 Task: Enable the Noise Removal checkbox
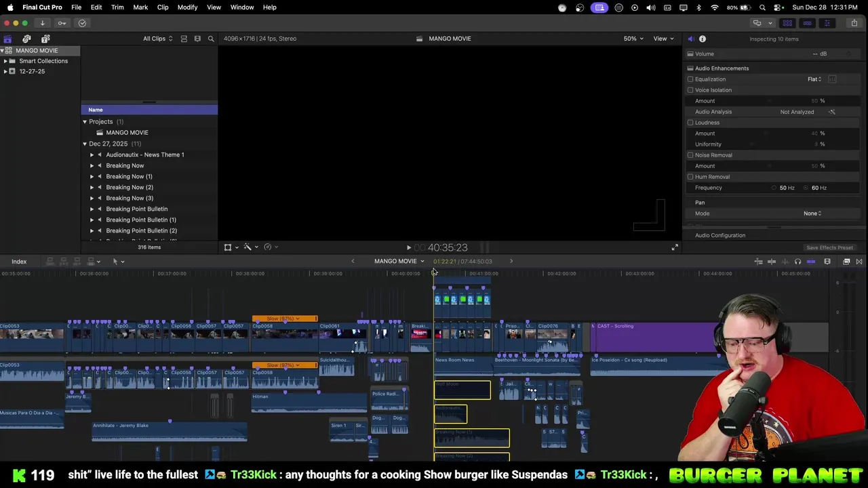click(690, 155)
